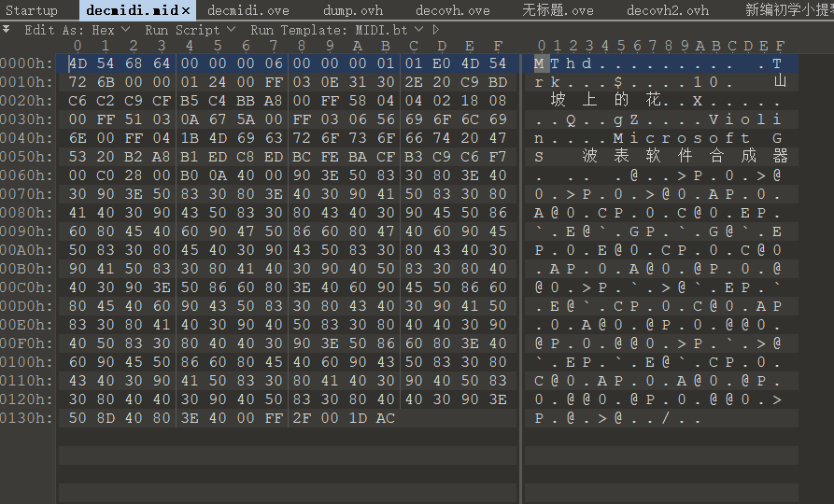The image size is (834, 504).
Task: Click the 0060h row address
Action: pos(26,175)
